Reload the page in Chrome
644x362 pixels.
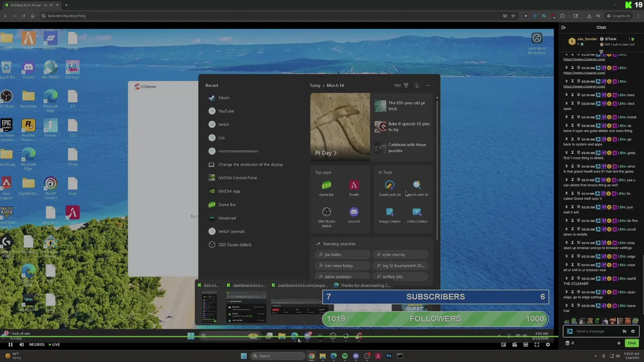tap(23, 16)
